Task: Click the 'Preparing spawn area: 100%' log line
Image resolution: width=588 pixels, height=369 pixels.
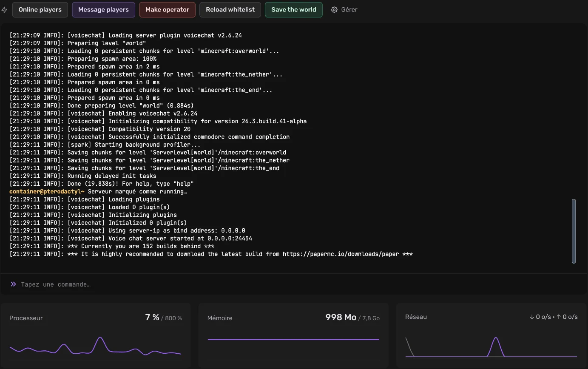Action: tap(83, 59)
